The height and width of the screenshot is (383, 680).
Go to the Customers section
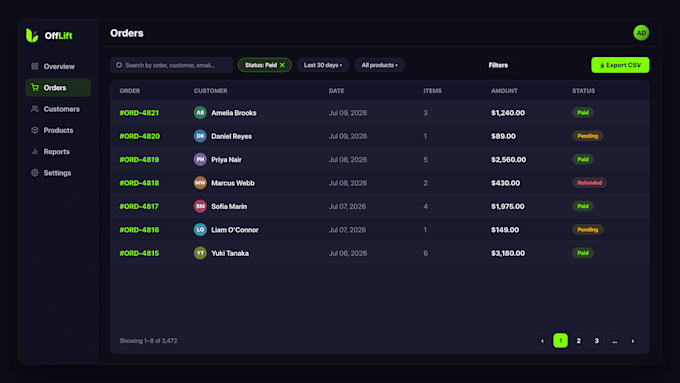[x=58, y=109]
